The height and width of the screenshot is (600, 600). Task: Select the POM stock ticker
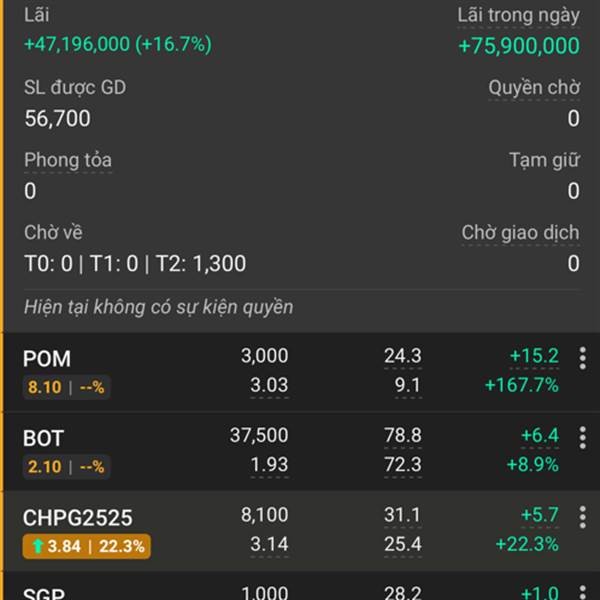47,358
